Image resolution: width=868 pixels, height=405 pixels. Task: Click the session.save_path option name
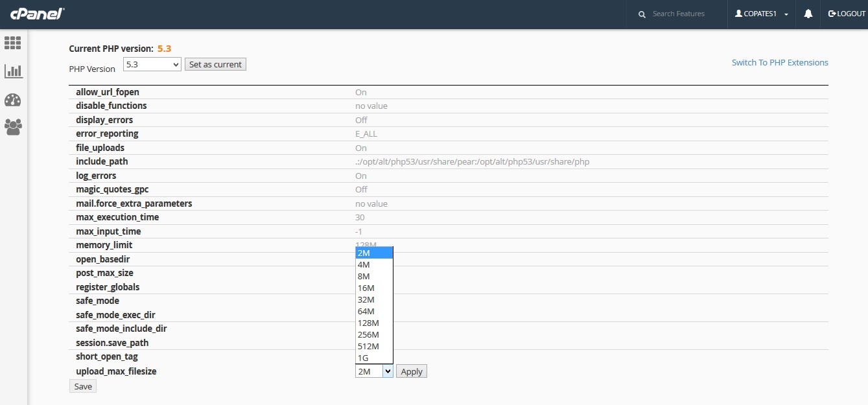(112, 343)
